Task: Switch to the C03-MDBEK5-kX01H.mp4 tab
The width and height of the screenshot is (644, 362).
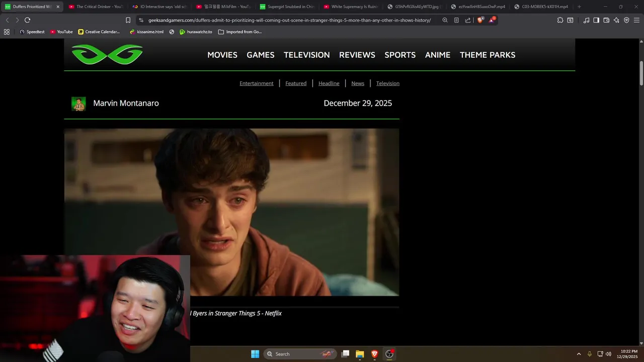Action: 543,7
